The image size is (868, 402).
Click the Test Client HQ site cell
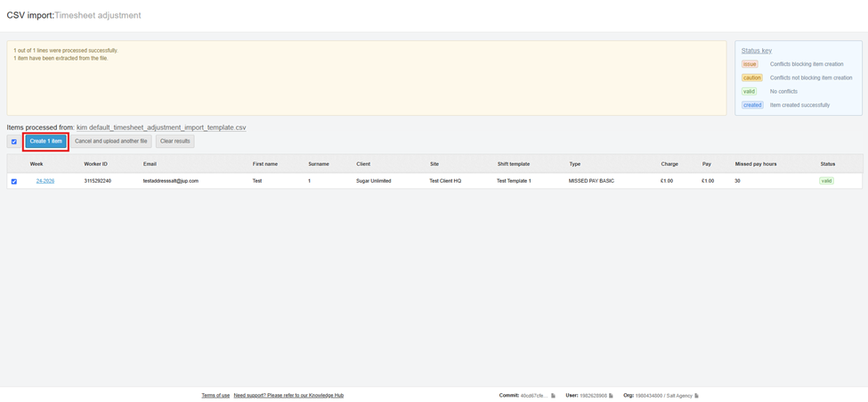[x=445, y=181]
